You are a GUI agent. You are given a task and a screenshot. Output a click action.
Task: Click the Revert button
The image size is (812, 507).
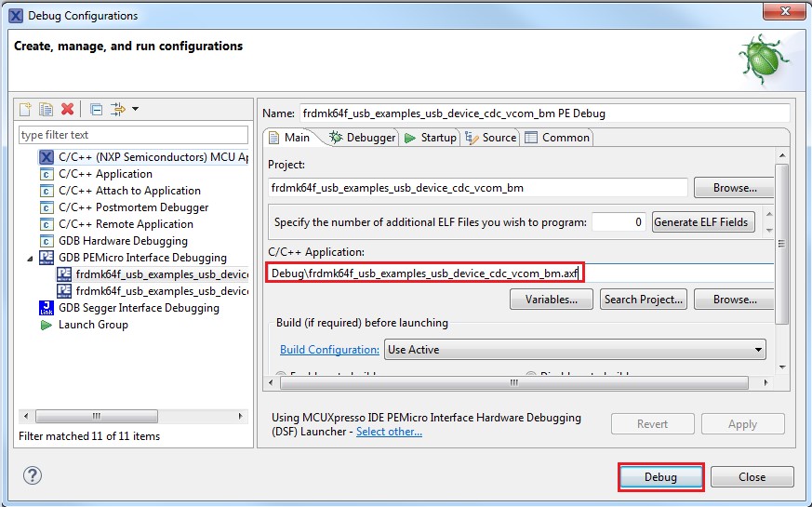coord(653,423)
